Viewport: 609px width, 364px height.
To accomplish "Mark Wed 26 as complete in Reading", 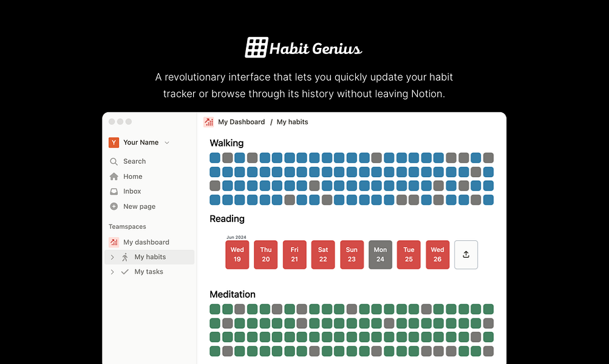I will pos(437,255).
